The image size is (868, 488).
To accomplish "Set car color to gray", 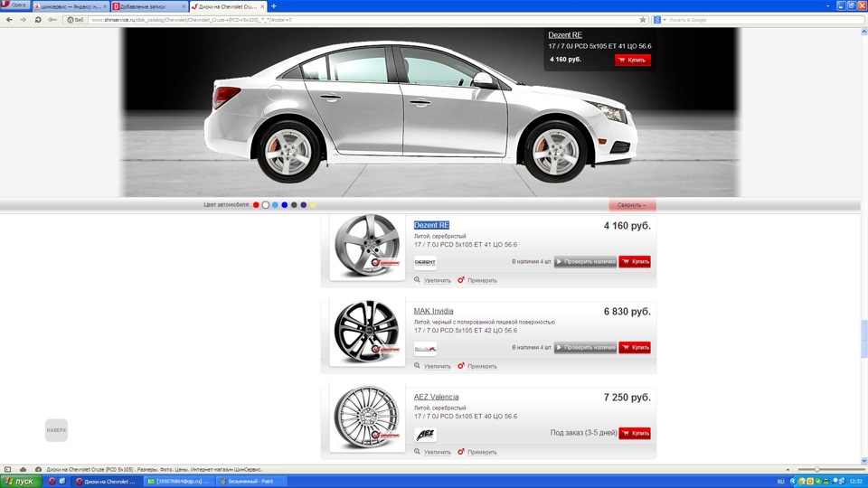I will pyautogui.click(x=294, y=205).
